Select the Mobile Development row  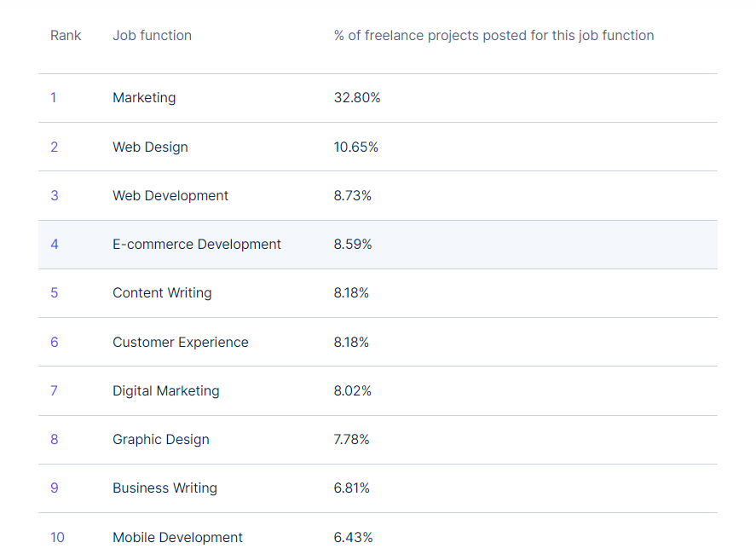point(378,537)
